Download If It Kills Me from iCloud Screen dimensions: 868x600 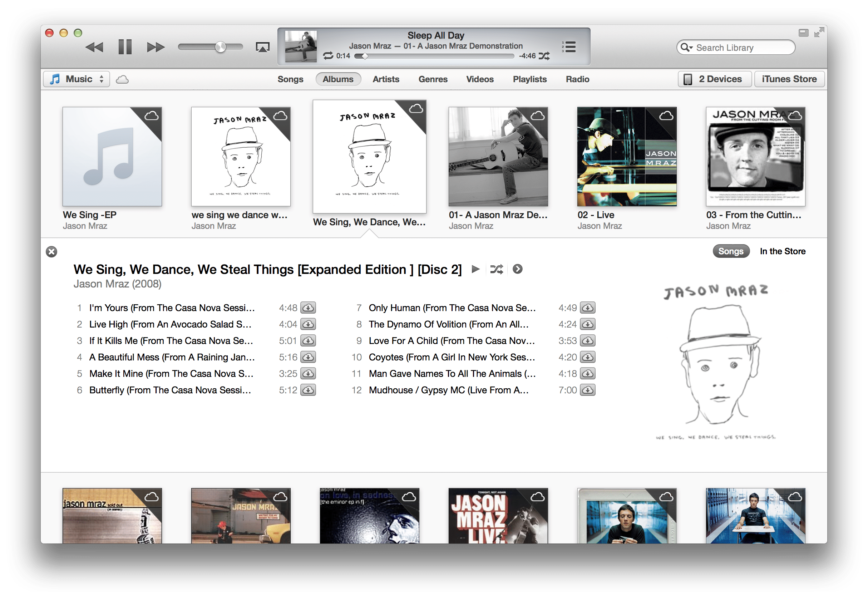[308, 341]
